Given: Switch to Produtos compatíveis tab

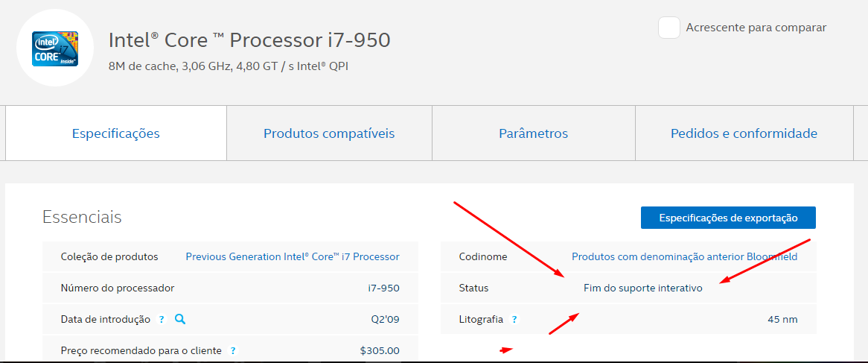Looking at the screenshot, I should click(329, 133).
